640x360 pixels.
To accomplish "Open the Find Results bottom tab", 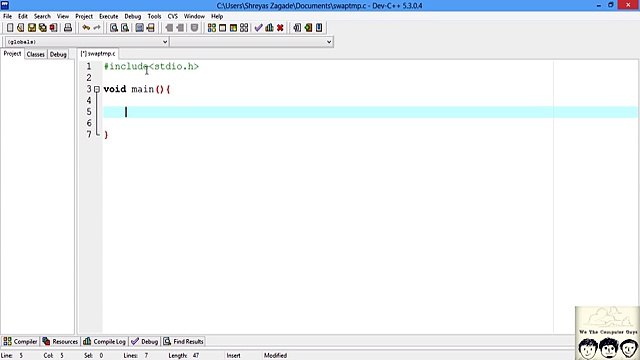I will (x=183, y=341).
